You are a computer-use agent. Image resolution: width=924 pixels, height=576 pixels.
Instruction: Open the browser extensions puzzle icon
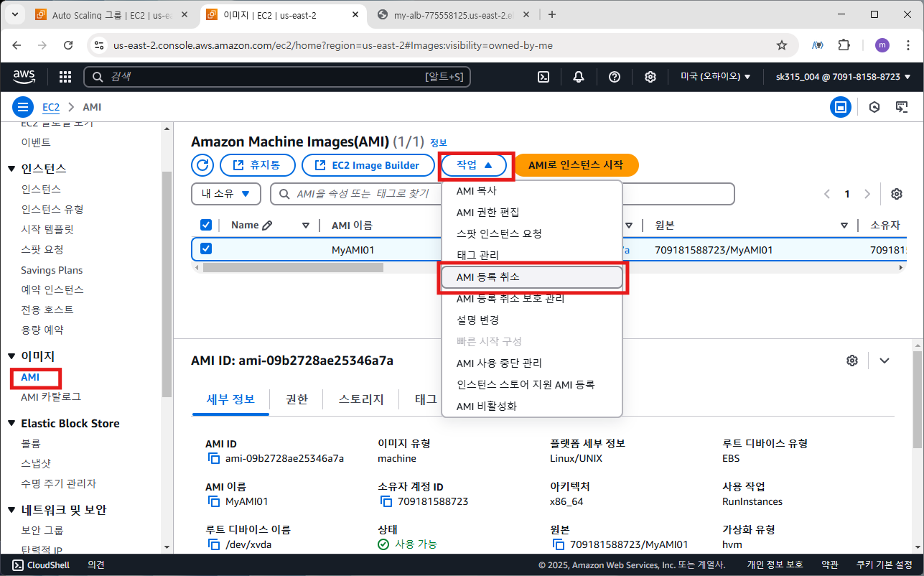pyautogui.click(x=844, y=45)
